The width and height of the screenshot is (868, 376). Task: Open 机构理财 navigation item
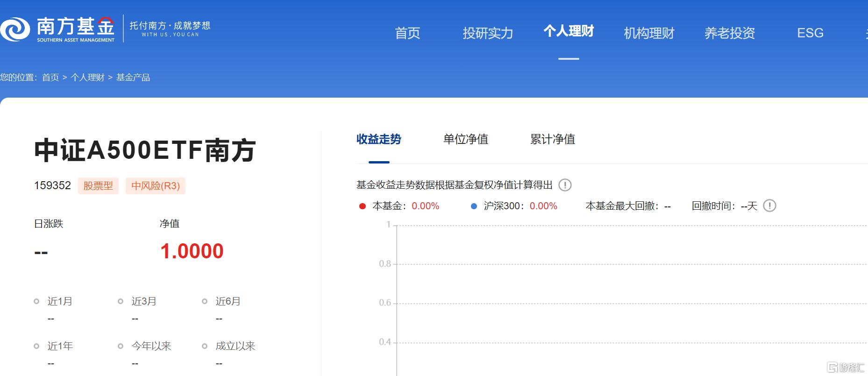click(x=649, y=33)
